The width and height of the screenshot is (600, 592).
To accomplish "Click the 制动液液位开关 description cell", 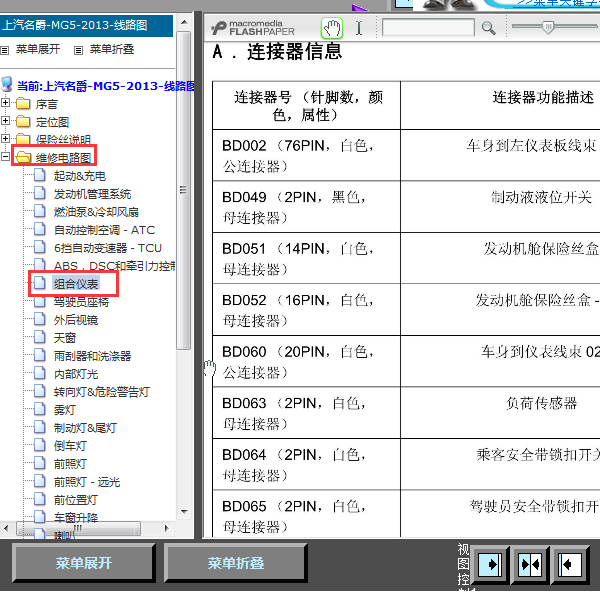I will coord(501,207).
